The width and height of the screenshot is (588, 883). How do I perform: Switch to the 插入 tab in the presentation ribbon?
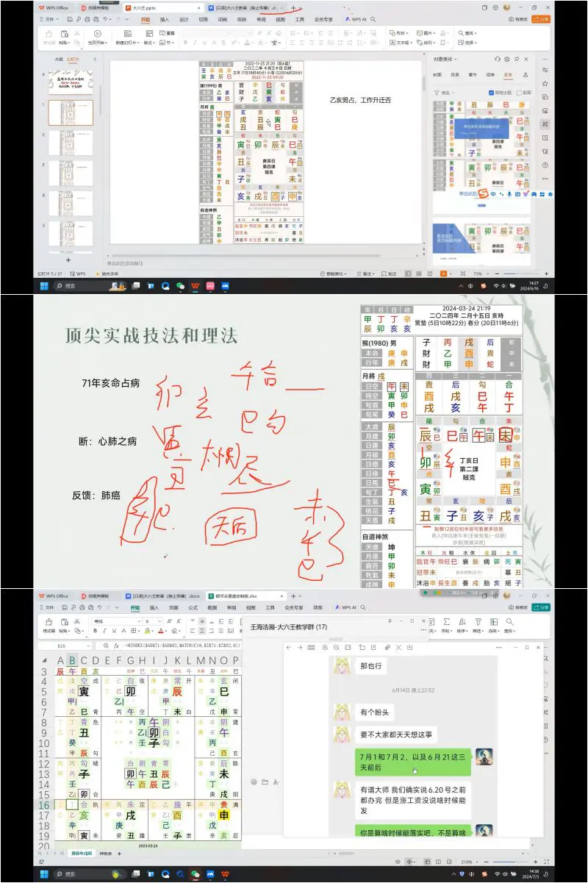click(x=163, y=20)
